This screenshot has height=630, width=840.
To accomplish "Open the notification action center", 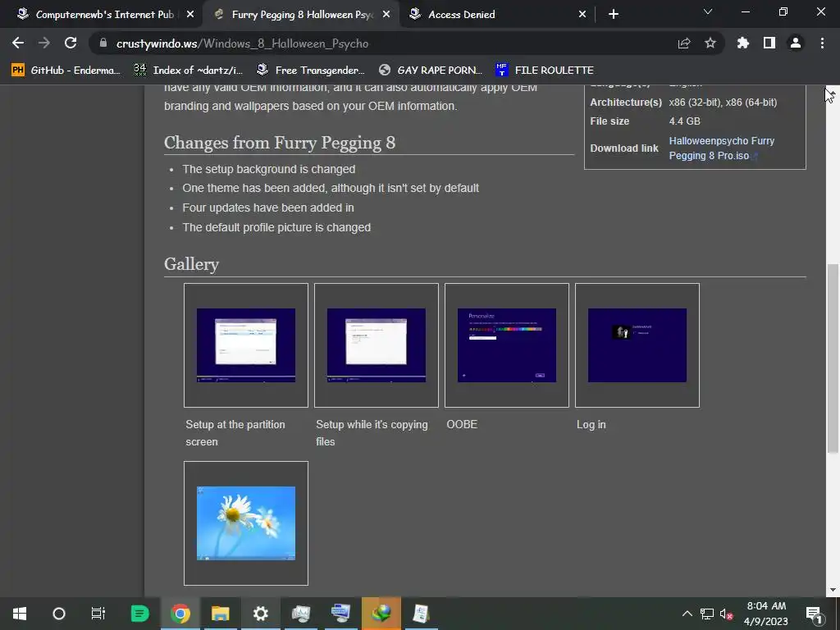I will tap(814, 614).
